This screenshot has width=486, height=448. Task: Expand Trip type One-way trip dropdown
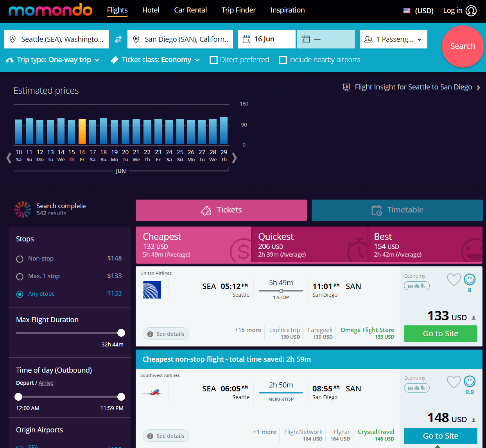pyautogui.click(x=54, y=60)
